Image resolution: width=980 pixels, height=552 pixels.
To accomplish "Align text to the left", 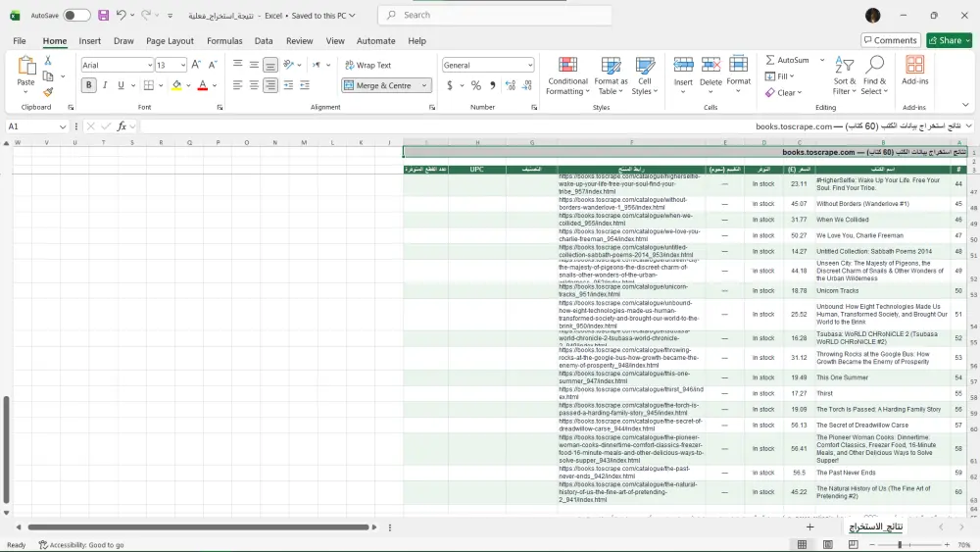I will [x=237, y=85].
